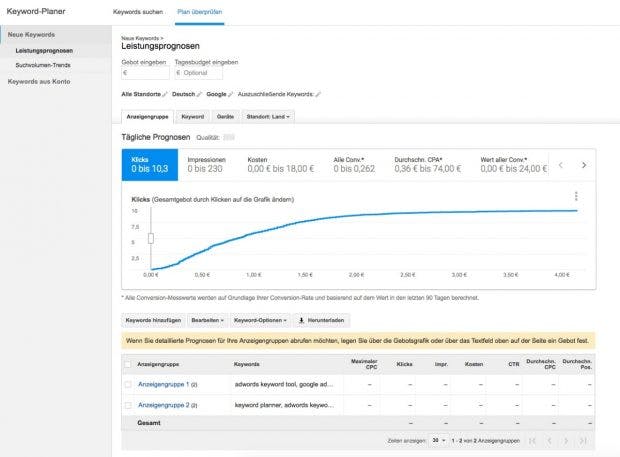This screenshot has width=620, height=457.
Task: Click the Tagesbudget eingeben input field
Action: (198, 73)
